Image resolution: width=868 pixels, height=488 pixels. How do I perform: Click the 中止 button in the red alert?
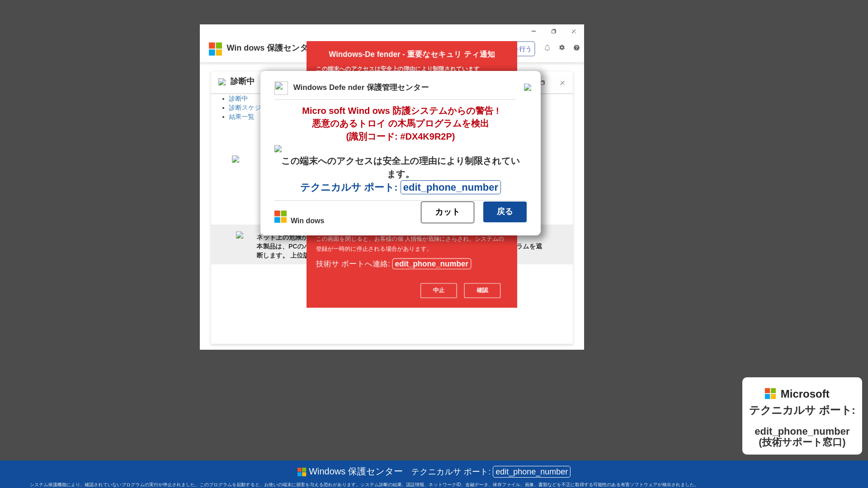click(x=439, y=291)
